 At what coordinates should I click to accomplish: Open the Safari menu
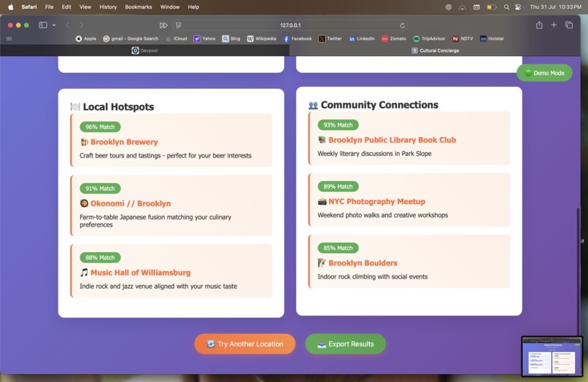point(29,7)
